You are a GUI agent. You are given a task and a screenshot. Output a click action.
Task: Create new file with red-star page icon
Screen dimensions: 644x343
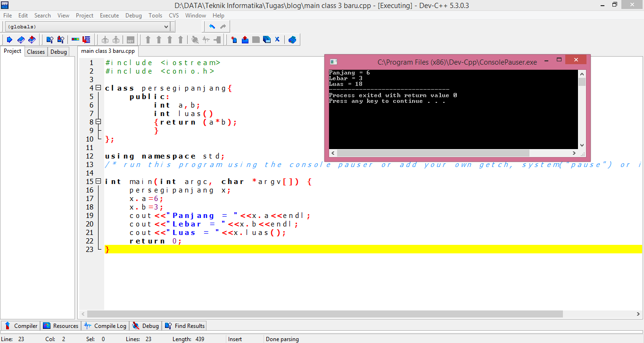click(234, 40)
